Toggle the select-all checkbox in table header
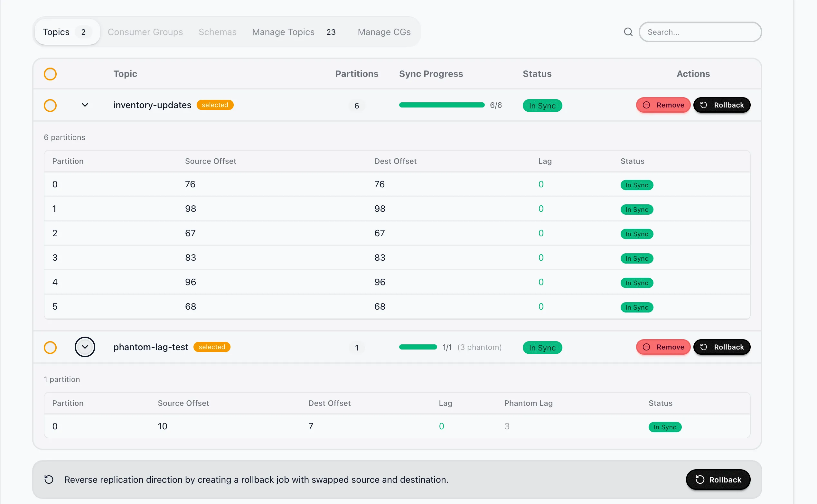Image resolution: width=817 pixels, height=504 pixels. tap(50, 74)
